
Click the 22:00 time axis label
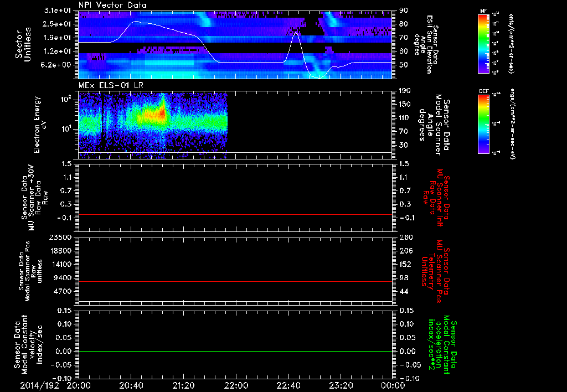pos(236,385)
